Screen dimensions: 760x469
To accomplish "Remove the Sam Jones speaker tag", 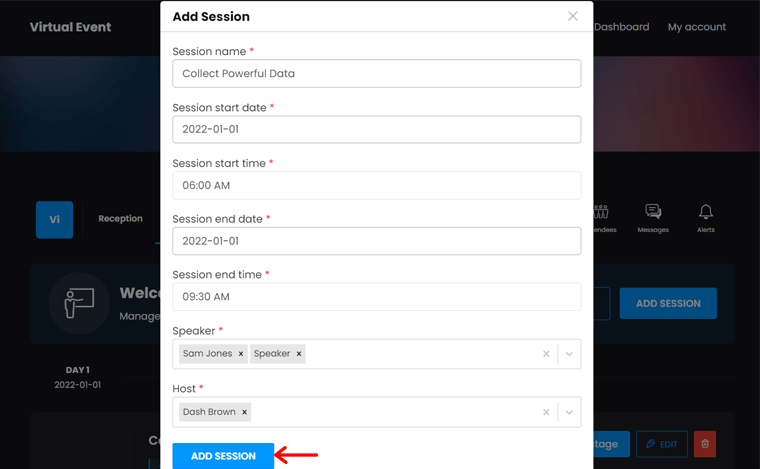I will [241, 354].
